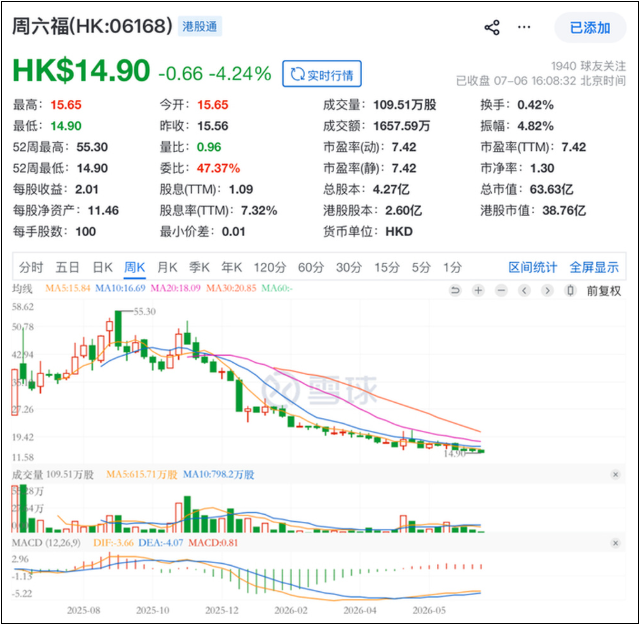Click the 55.30 high price marker on chart
Screen dimensions: 641x626
(x=145, y=312)
